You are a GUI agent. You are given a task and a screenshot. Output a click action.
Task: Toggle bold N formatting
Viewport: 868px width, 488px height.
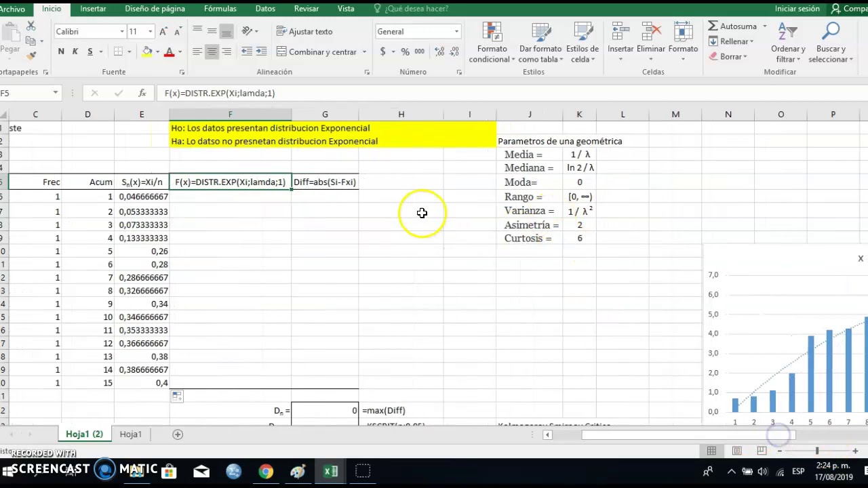pyautogui.click(x=61, y=52)
